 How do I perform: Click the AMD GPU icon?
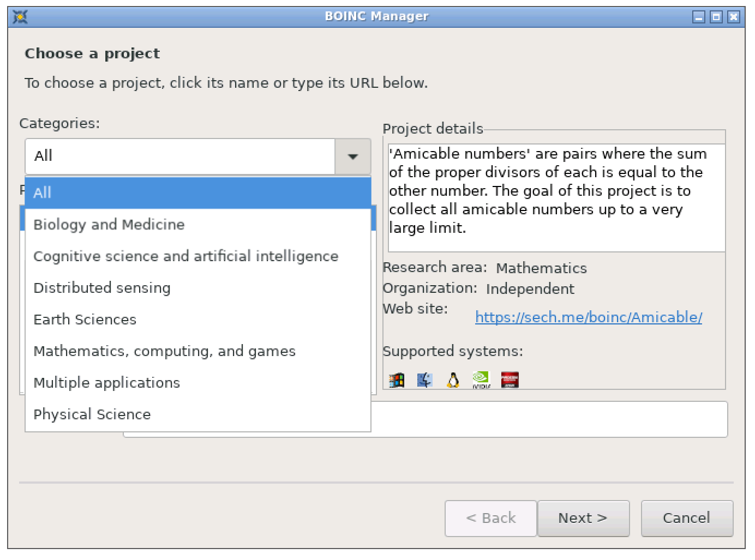click(x=510, y=380)
